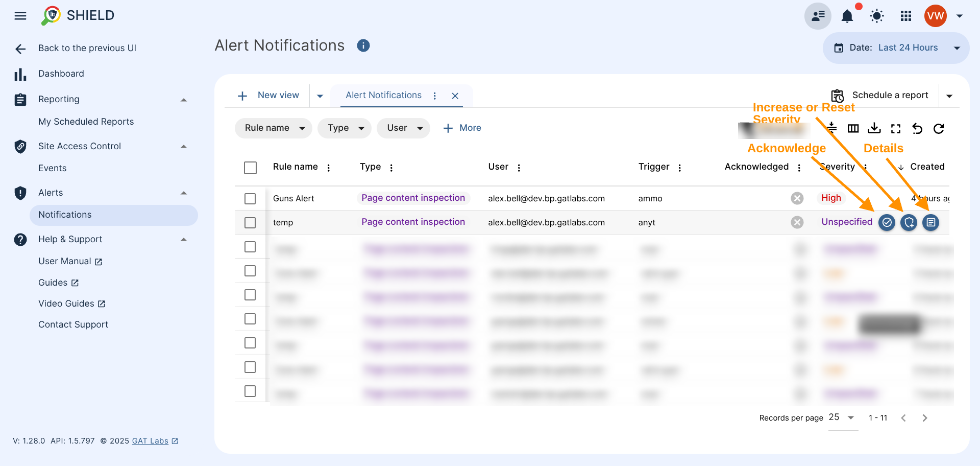The height and width of the screenshot is (466, 980).
Task: Click the High severity label on Guns Alert
Action: coord(831,198)
